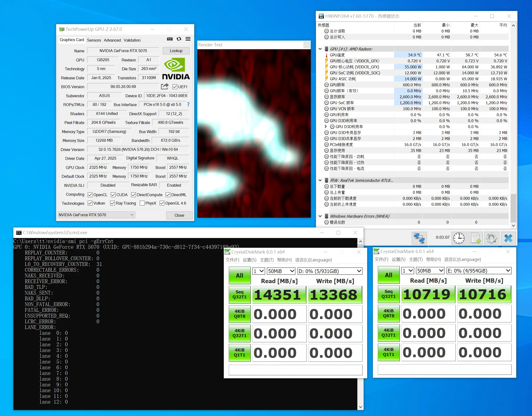Click GPU-Z screenshot camera icon

coord(170,39)
